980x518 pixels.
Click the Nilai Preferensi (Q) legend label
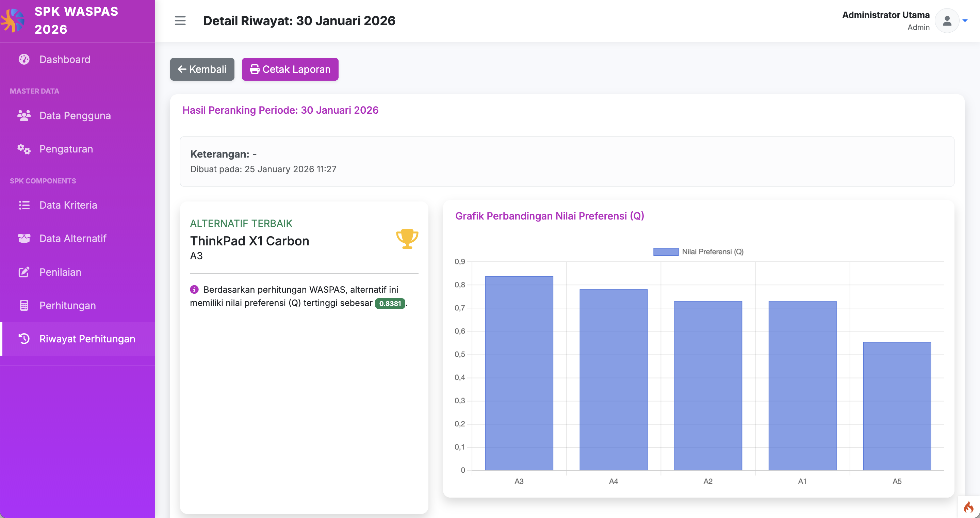(x=713, y=252)
